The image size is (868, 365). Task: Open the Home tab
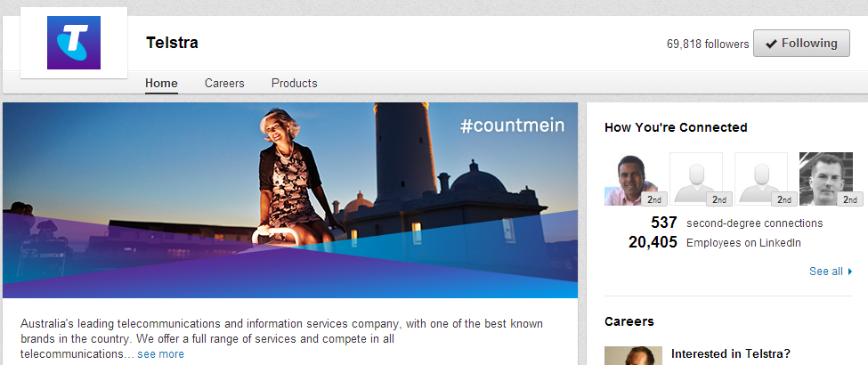(x=161, y=83)
